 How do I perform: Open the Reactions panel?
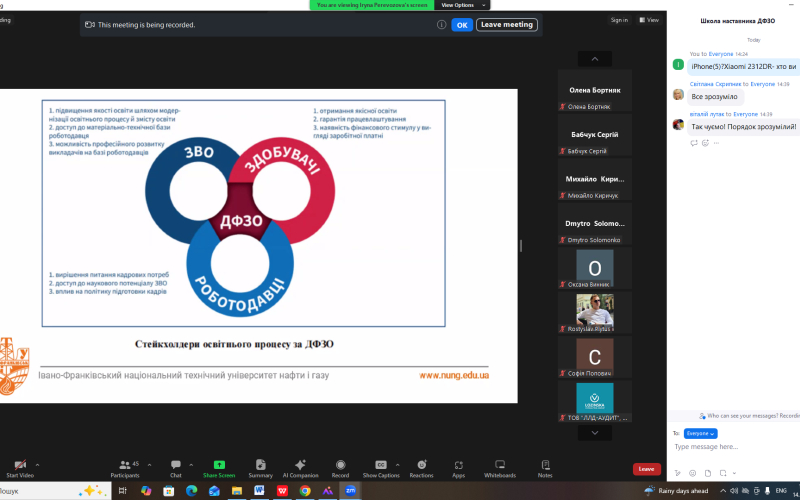tap(421, 468)
